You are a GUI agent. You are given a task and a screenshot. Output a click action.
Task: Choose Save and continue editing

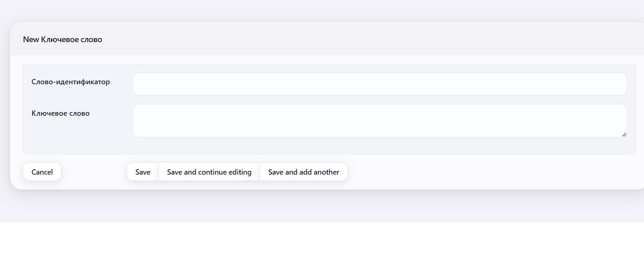coord(209,172)
